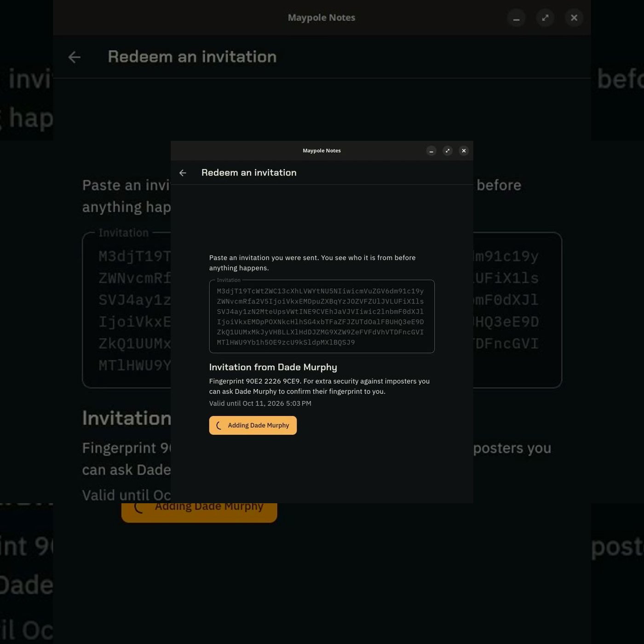Screen dimensions: 644x644
Task: Click the "Redeem an invitation" page title
Action: pos(249,172)
